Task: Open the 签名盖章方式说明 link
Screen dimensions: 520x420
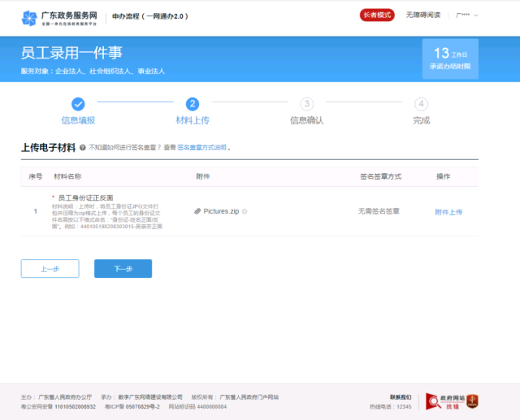Action: [x=201, y=148]
